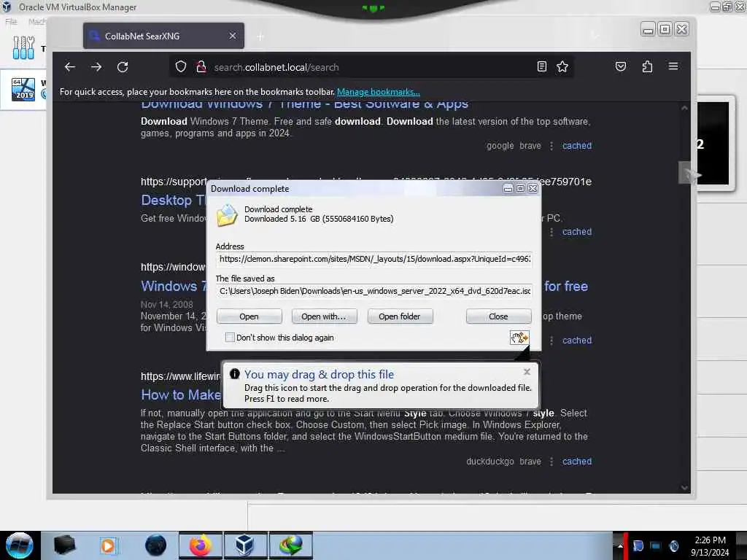This screenshot has height=560, width=747.
Task: Go forward in Firefox with the forward arrow
Action: [x=96, y=67]
